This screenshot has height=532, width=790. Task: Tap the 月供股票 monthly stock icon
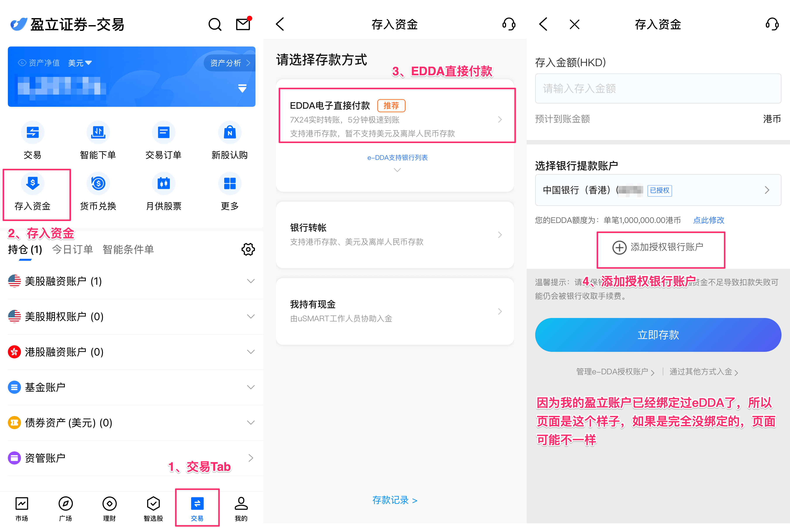pos(164,183)
